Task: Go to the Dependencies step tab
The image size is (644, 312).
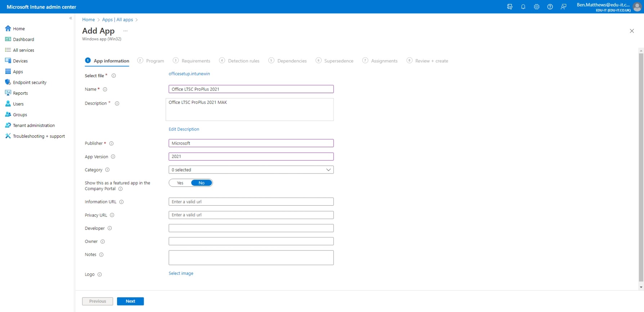Action: click(x=287, y=61)
